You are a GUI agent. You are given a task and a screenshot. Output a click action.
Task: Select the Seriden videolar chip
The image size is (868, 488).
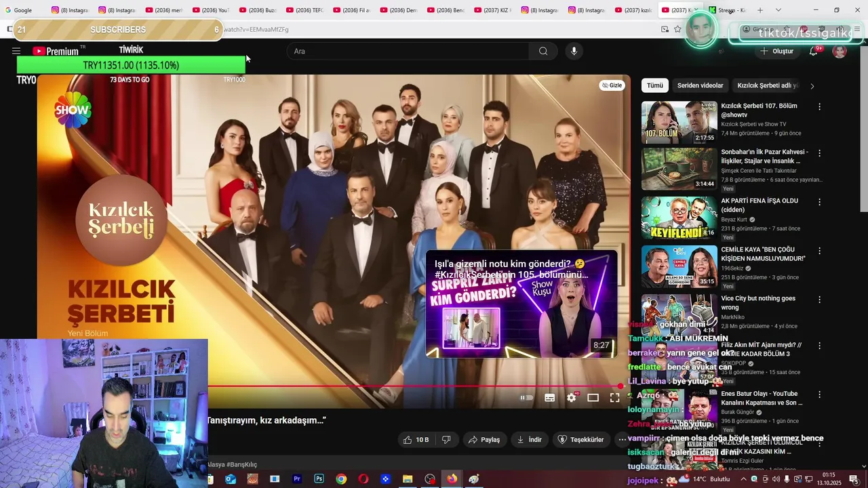point(701,85)
